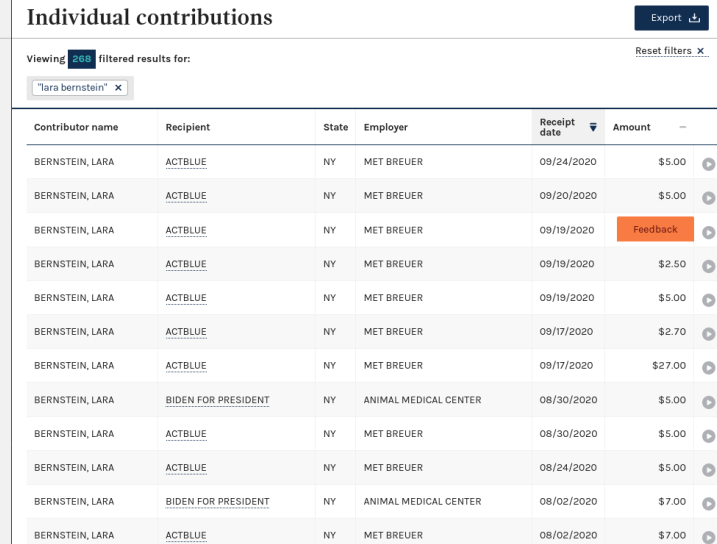Open ACTBLUE link in $2.50 row
Screen dimensions: 717x544
[186, 264]
